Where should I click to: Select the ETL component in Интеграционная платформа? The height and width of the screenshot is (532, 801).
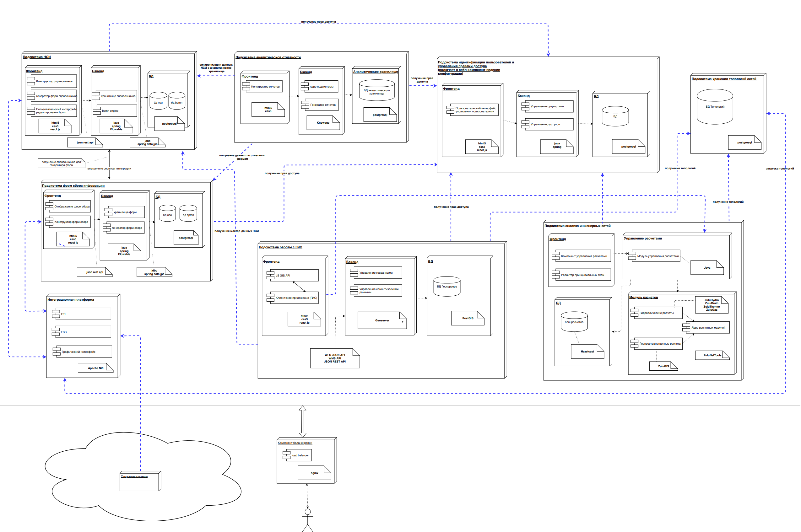(x=81, y=314)
